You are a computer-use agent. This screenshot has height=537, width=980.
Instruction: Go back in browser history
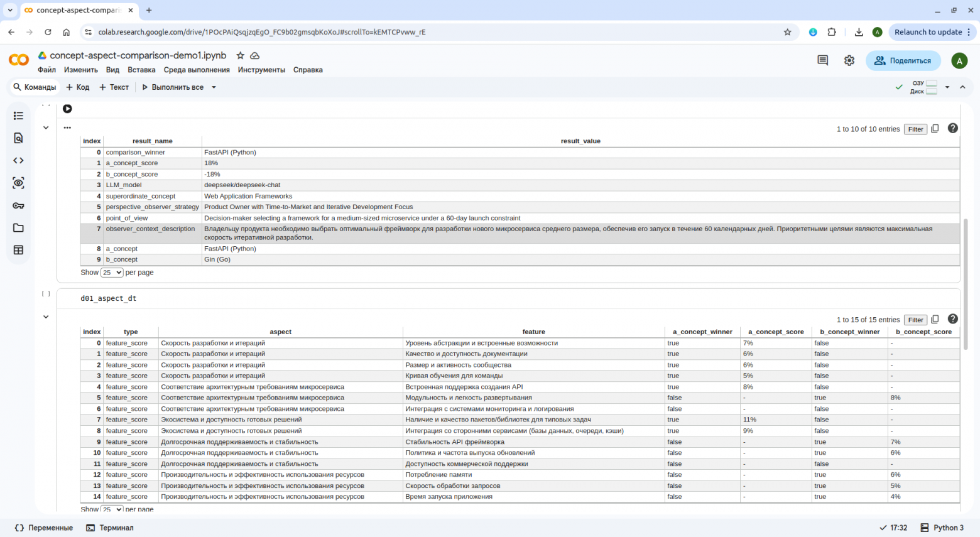tap(11, 32)
